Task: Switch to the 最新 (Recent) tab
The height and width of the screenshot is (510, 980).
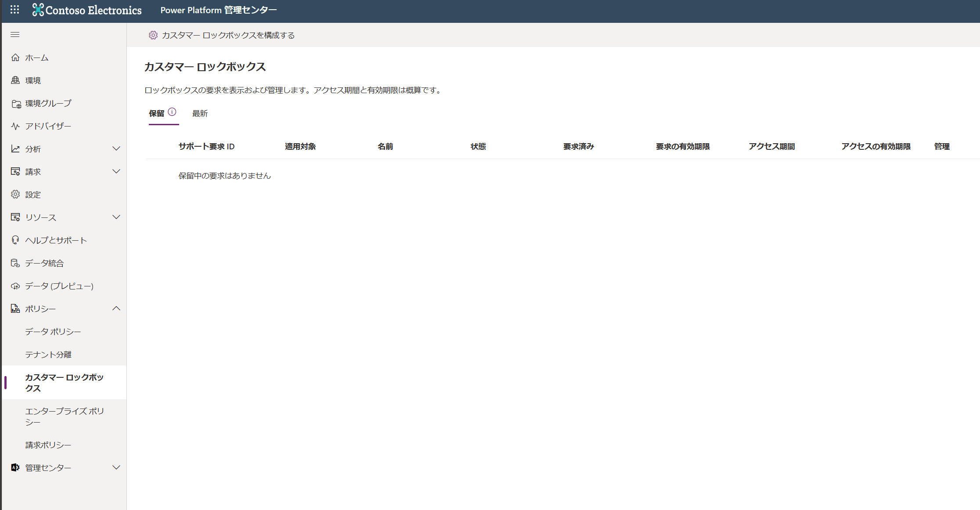Action: (x=200, y=114)
